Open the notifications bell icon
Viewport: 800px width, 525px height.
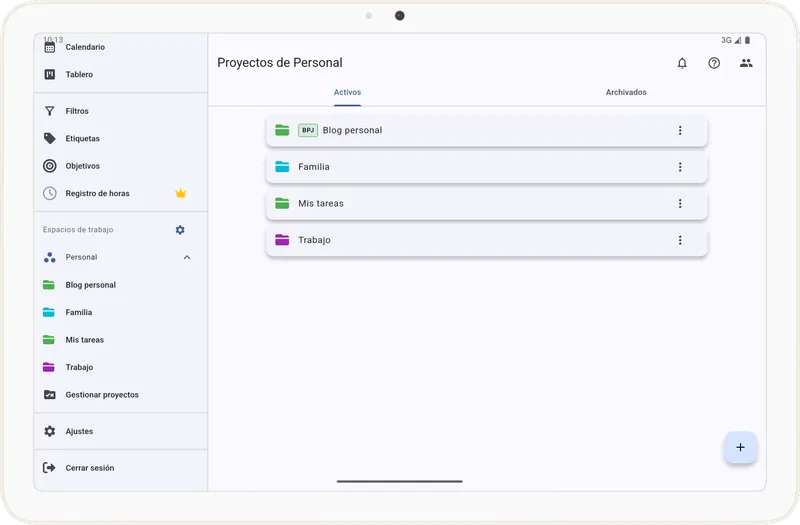point(682,63)
